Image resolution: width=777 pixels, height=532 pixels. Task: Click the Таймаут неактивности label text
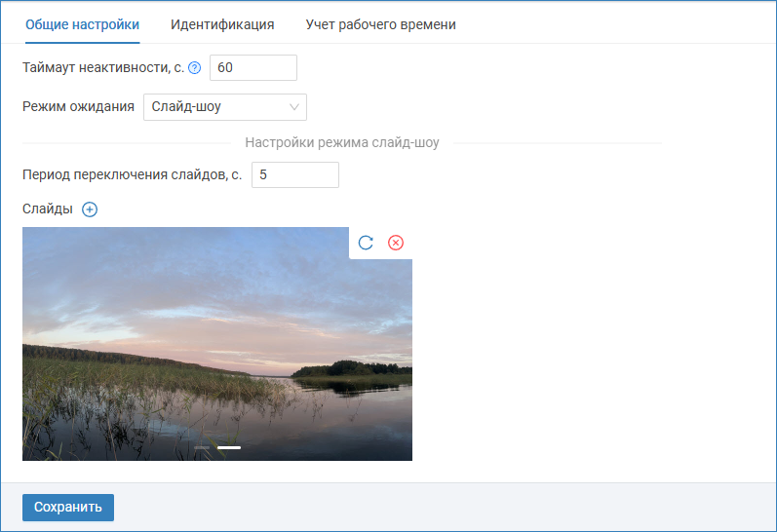coord(102,68)
